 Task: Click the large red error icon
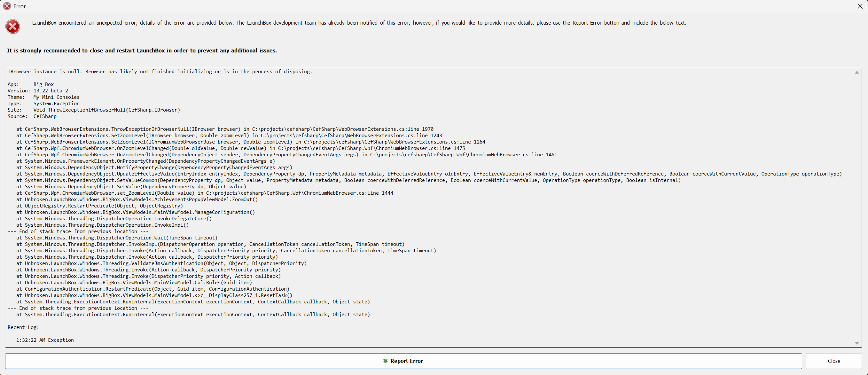tap(12, 27)
